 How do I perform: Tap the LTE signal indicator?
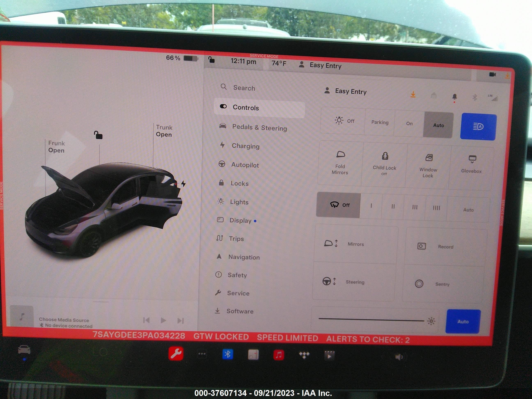(493, 98)
